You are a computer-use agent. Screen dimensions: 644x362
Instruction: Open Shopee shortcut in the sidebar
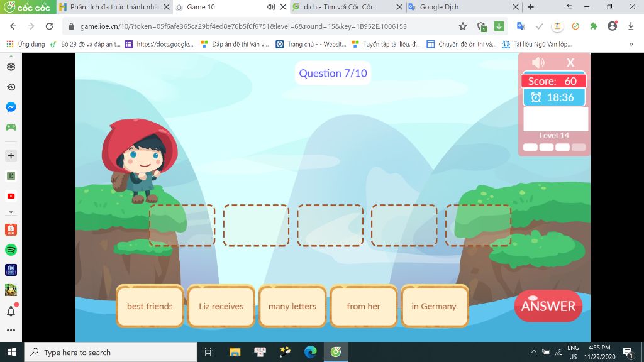(11, 230)
